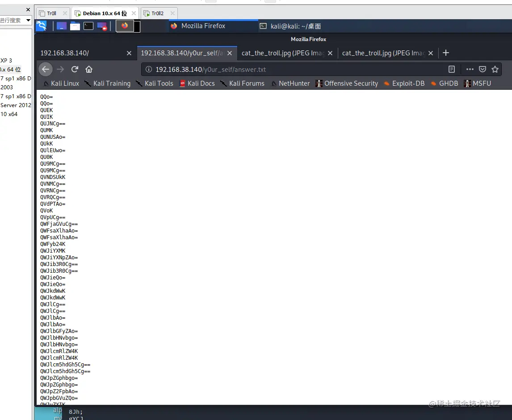Viewport: 512px width, 420px height.
Task: Click the library search input field
Action: (x=13, y=20)
